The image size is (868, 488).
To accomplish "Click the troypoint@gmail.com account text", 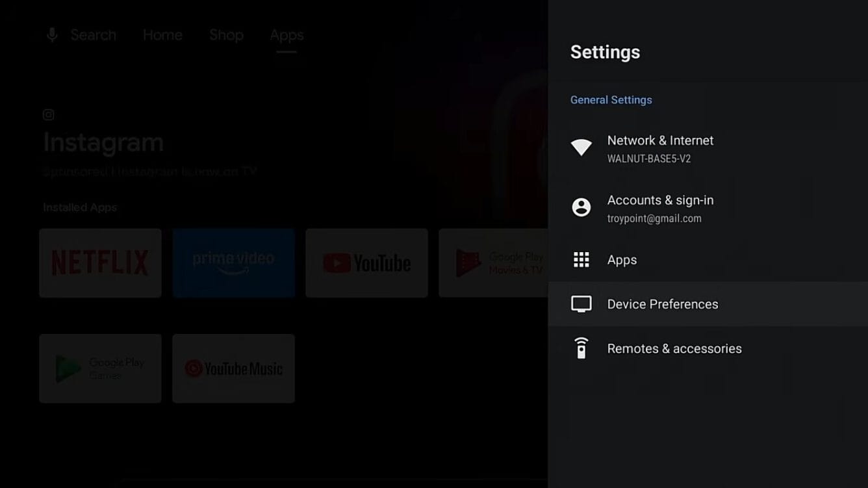I will [x=654, y=219].
